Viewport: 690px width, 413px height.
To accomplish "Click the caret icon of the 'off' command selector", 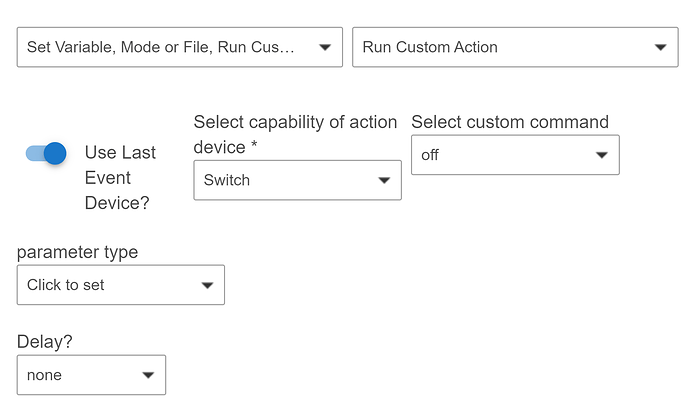I will [x=602, y=155].
